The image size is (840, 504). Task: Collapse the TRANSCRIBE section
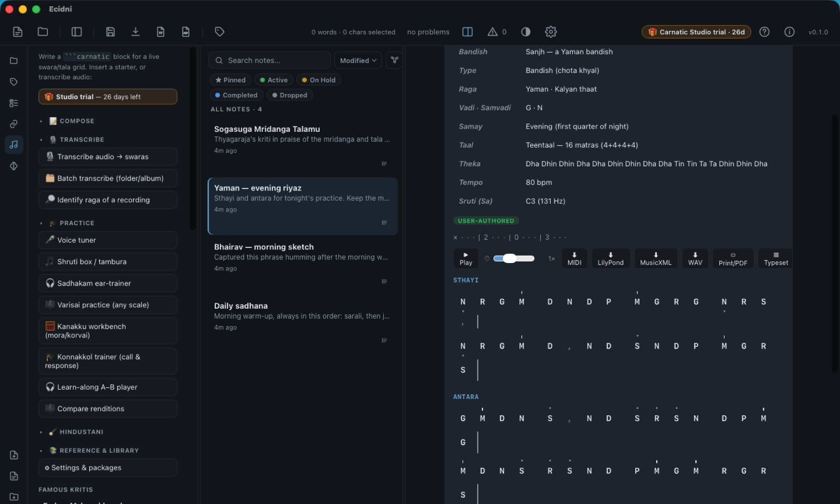tap(77, 140)
